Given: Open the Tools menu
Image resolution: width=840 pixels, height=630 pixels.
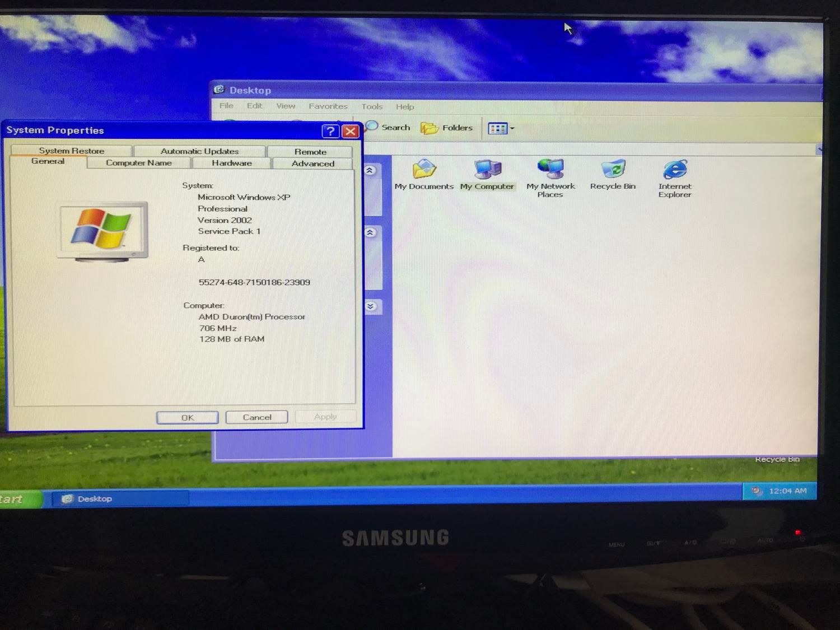Looking at the screenshot, I should (x=372, y=106).
